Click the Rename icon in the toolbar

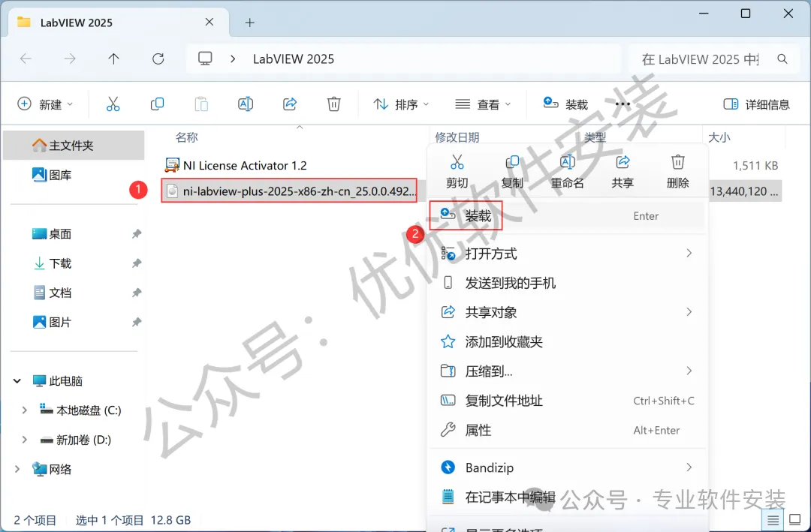point(245,104)
